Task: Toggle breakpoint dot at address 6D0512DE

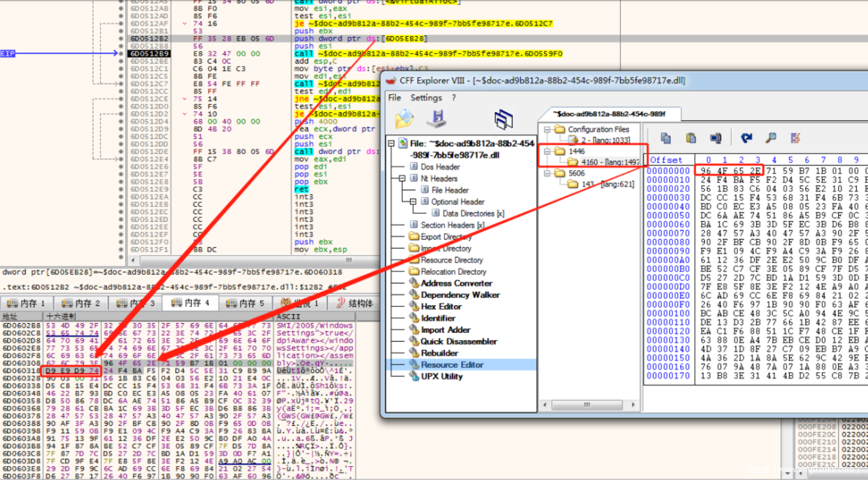Action: 121,152
